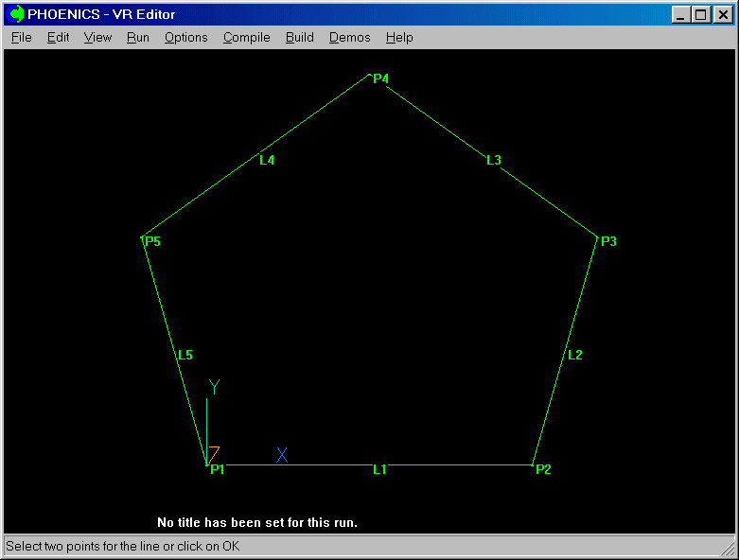Image resolution: width=739 pixels, height=560 pixels.
Task: Open the View menu
Action: point(97,38)
